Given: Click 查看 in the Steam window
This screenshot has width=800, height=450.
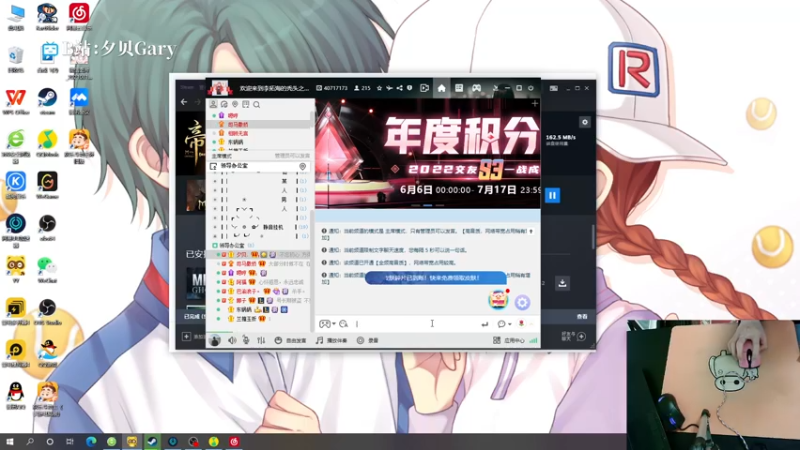Looking at the screenshot, I should (x=582, y=317).
